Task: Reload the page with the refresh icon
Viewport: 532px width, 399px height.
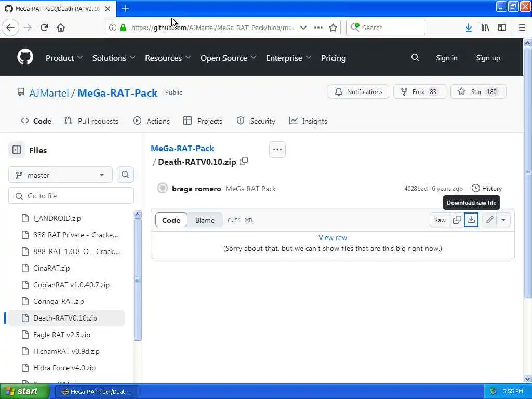Action: 44,28
